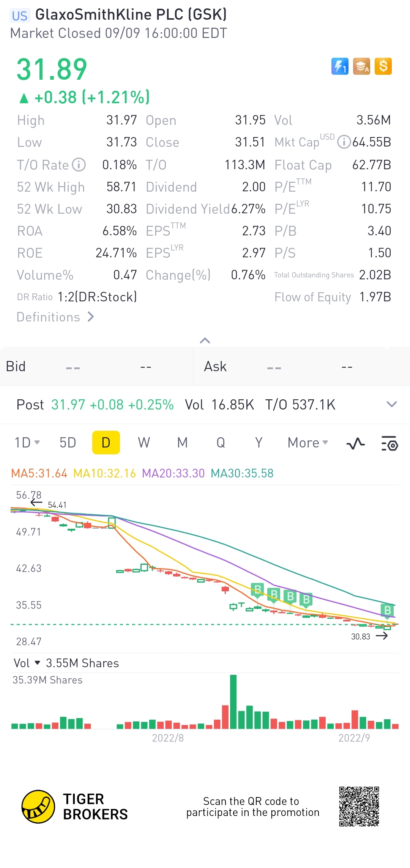Switch to the 5D chart tab
This screenshot has width=410, height=868.
(68, 443)
